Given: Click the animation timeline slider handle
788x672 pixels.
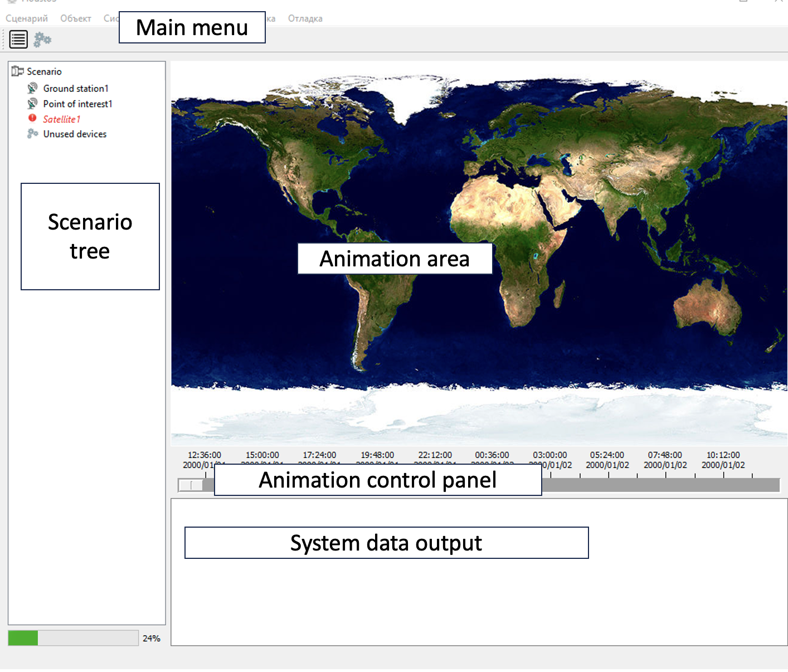Looking at the screenshot, I should [191, 485].
